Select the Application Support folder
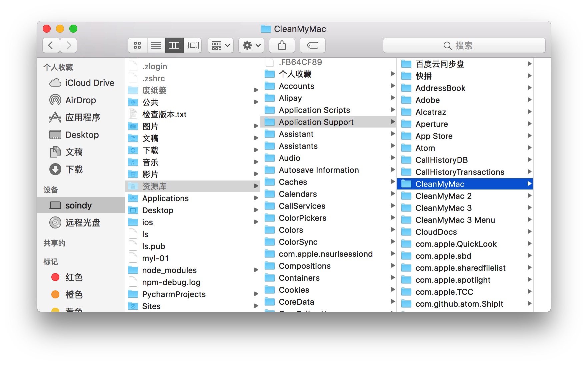 329,122
